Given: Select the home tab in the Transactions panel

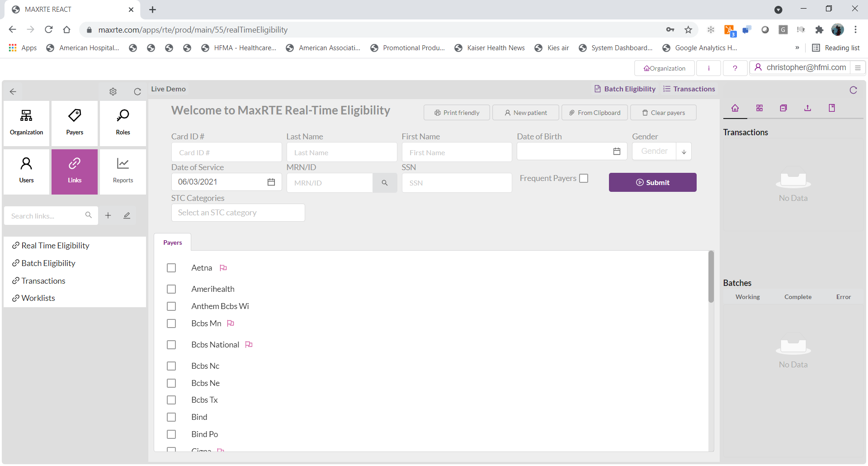Looking at the screenshot, I should [735, 108].
